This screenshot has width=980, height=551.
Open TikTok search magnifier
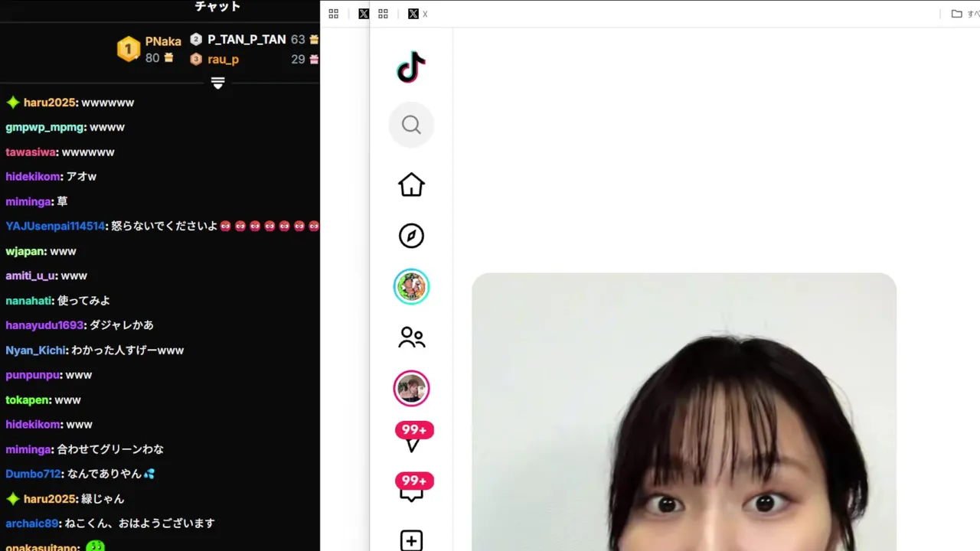[411, 125]
